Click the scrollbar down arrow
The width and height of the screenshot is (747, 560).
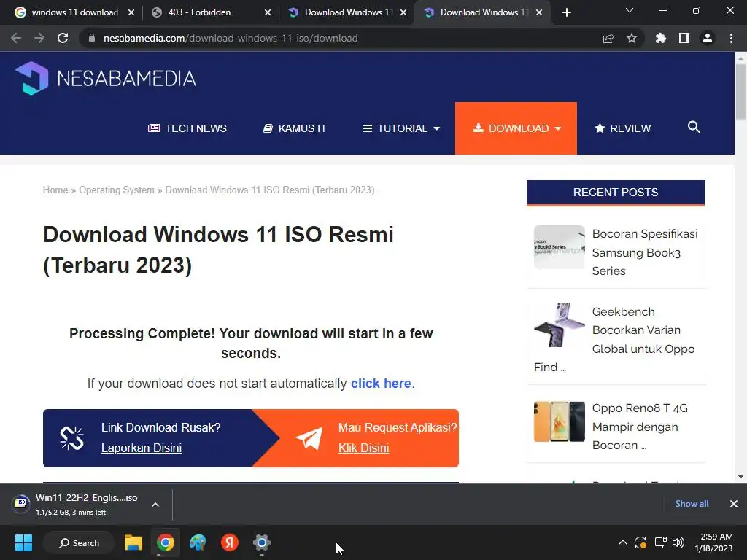point(740,477)
